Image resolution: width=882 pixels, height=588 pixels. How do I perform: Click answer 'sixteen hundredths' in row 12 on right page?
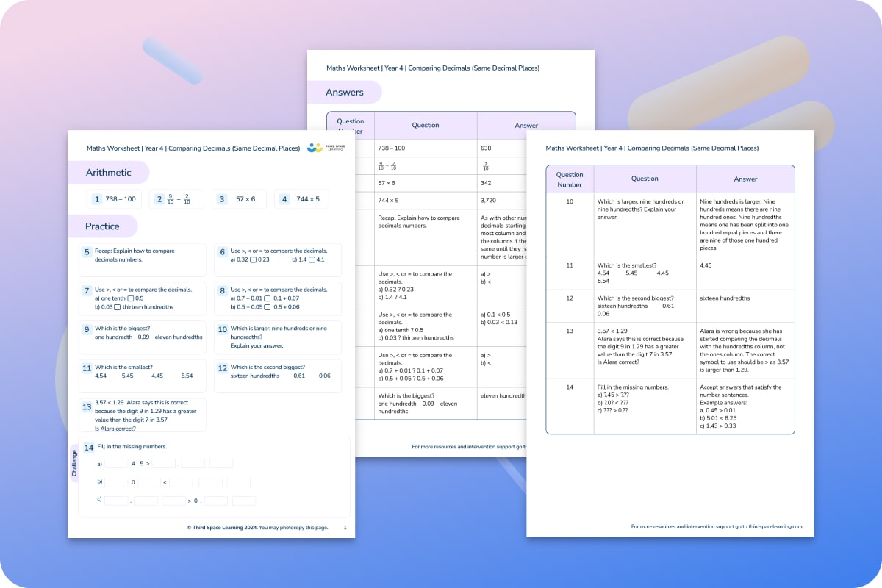725,298
